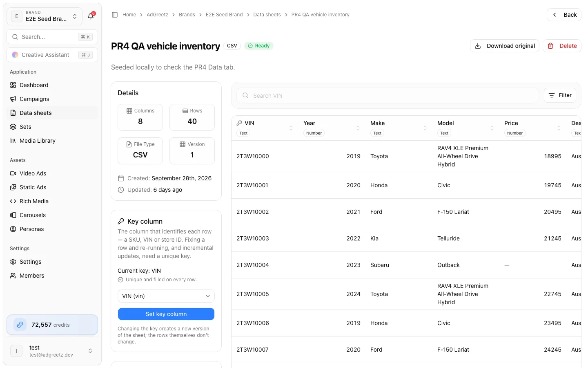The image size is (588, 368).
Task: Open the Personas icon
Action: point(13,229)
